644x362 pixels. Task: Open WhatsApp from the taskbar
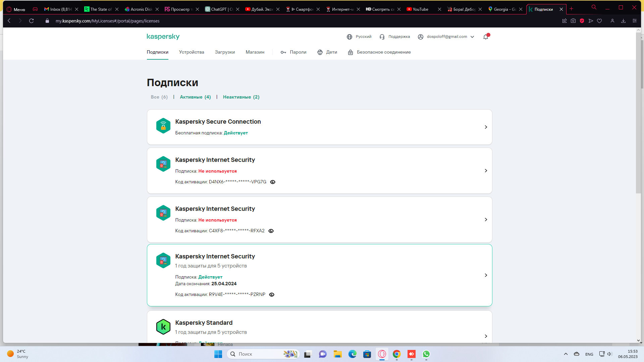click(426, 354)
